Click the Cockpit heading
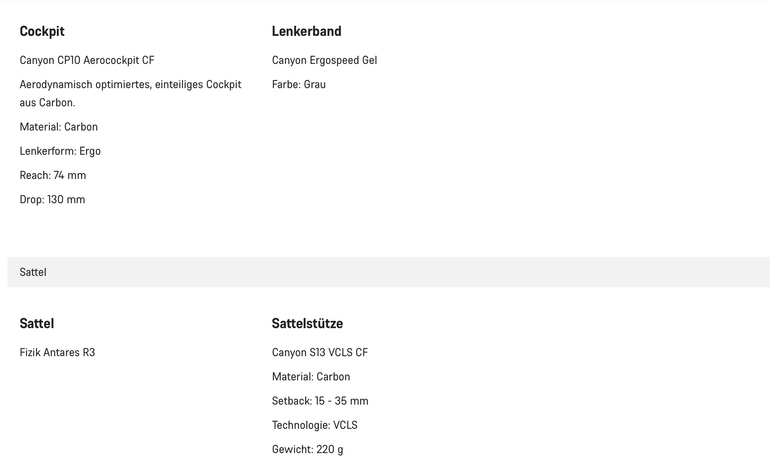770x467 pixels. (42, 31)
